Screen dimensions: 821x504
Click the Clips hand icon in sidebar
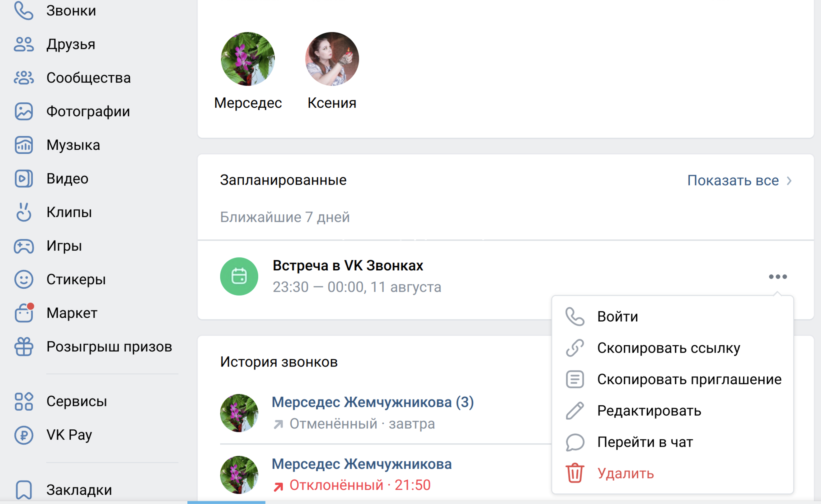pos(24,212)
